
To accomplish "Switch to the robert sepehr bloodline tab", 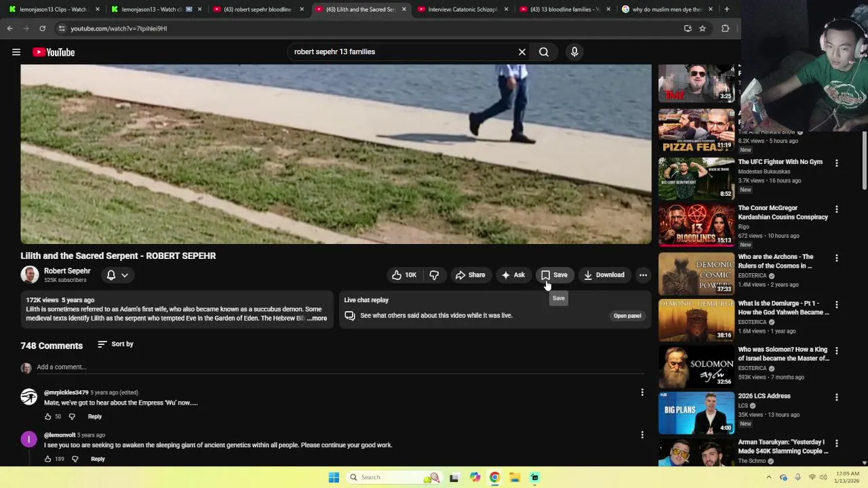I will pyautogui.click(x=256, y=9).
